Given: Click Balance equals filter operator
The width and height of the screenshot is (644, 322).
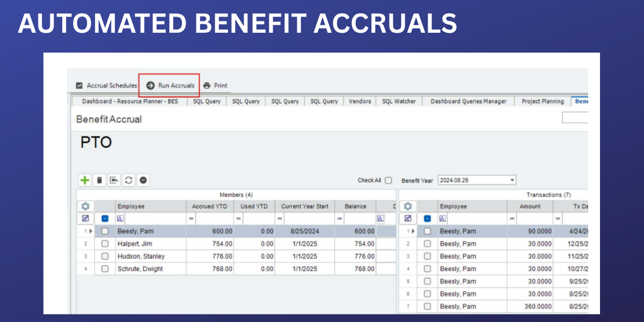Looking at the screenshot, I should tap(339, 219).
